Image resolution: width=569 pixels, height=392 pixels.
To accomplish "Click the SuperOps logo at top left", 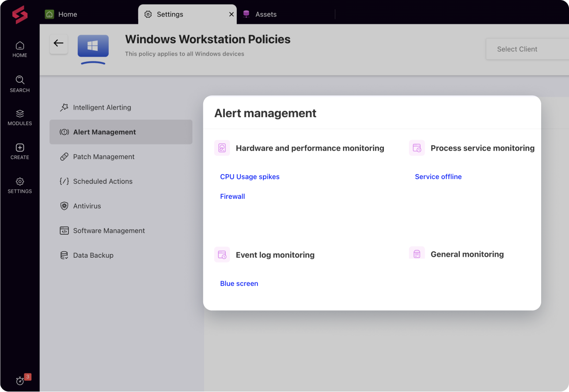I will tap(19, 14).
